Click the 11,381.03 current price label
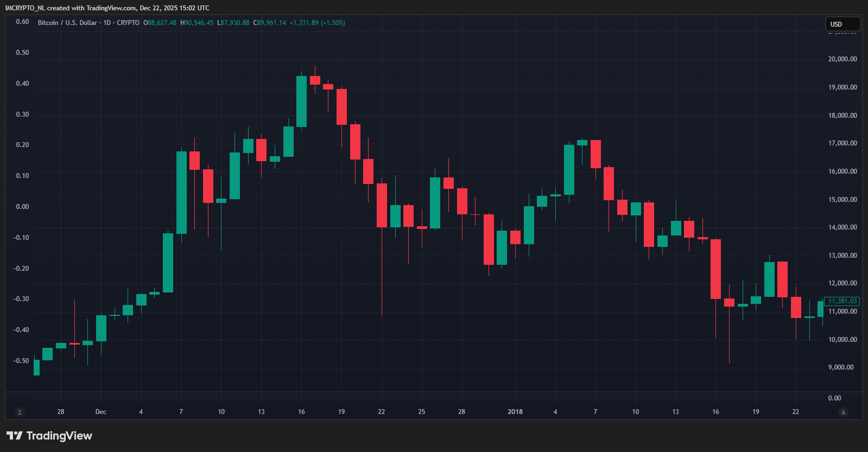Image resolution: width=868 pixels, height=452 pixels. tap(842, 301)
